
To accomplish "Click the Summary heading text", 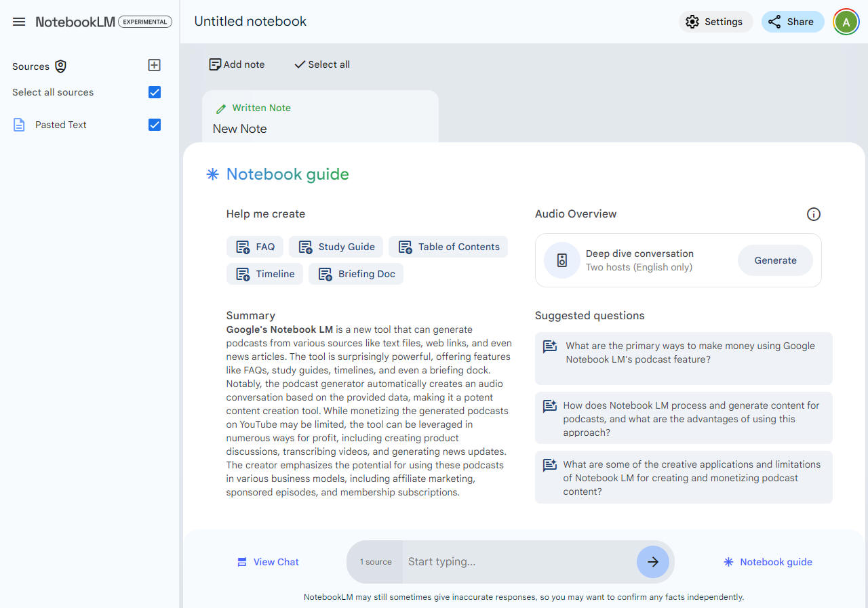I will point(251,315).
